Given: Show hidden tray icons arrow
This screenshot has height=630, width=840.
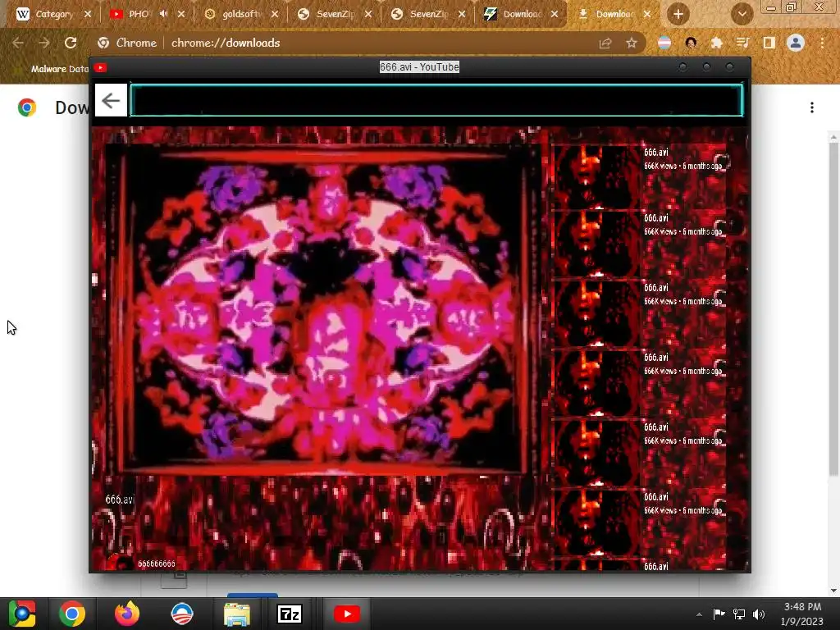Looking at the screenshot, I should [699, 614].
